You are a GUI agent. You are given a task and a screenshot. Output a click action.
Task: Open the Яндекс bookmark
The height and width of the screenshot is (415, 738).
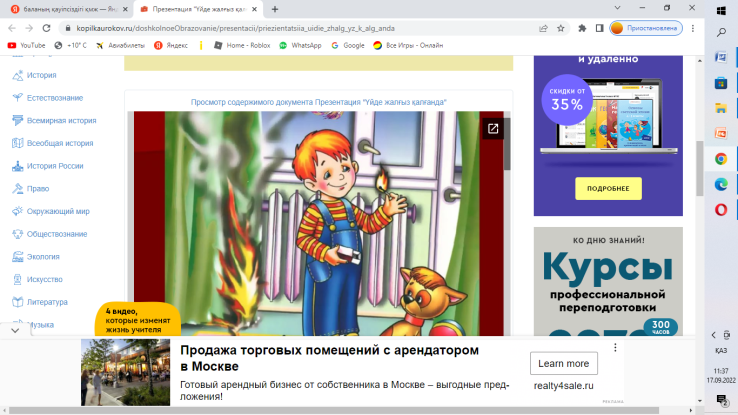tap(171, 46)
